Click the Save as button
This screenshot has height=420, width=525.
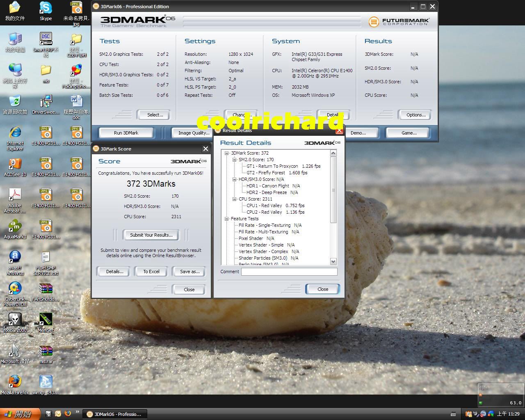pos(189,272)
